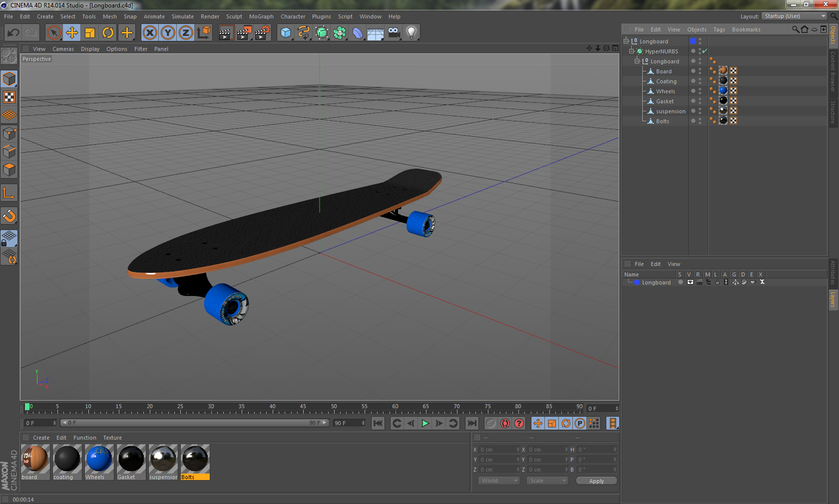Enable Axis mode

click(x=9, y=193)
